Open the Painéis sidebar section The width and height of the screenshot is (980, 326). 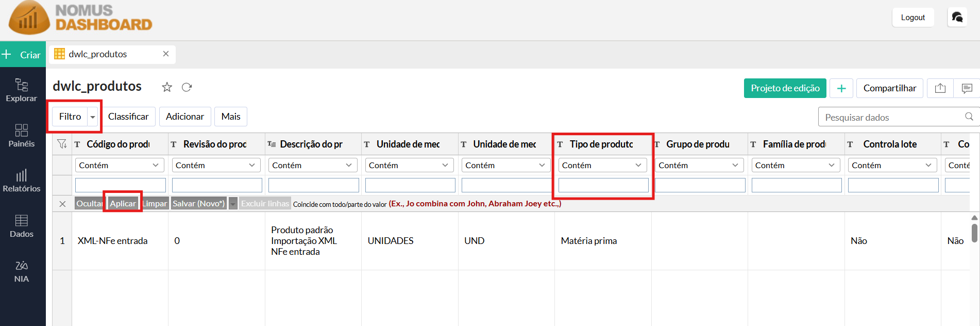click(22, 136)
